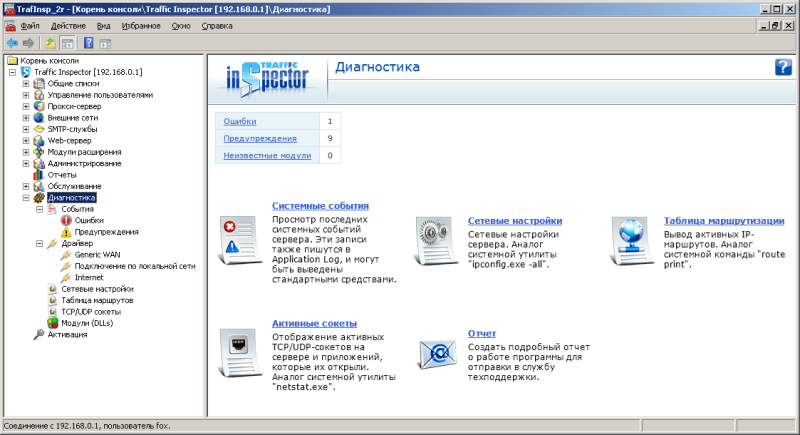Screen dimensions: 800x435
Task: Click the Back arrow toolbar button
Action: click(12, 43)
